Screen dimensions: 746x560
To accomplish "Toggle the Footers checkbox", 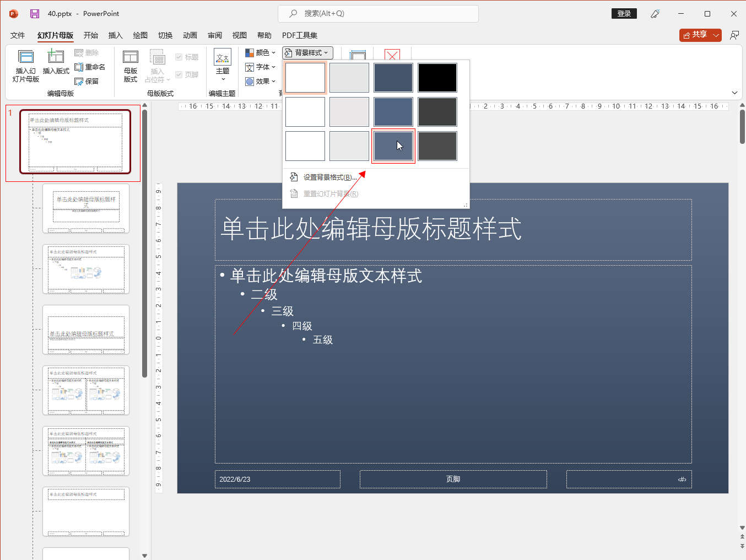I will (x=179, y=75).
